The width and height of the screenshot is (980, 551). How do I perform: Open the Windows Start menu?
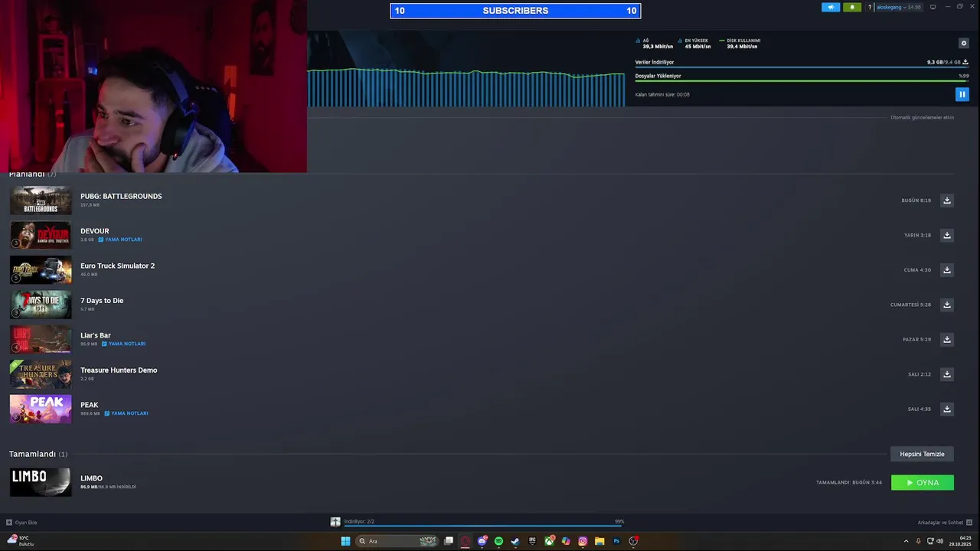[345, 541]
